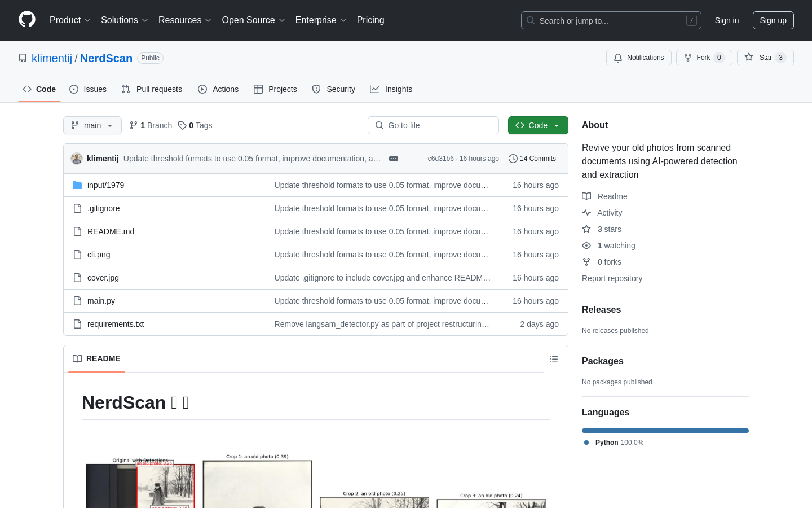
Task: Click the cli.png file icon
Action: (x=77, y=255)
